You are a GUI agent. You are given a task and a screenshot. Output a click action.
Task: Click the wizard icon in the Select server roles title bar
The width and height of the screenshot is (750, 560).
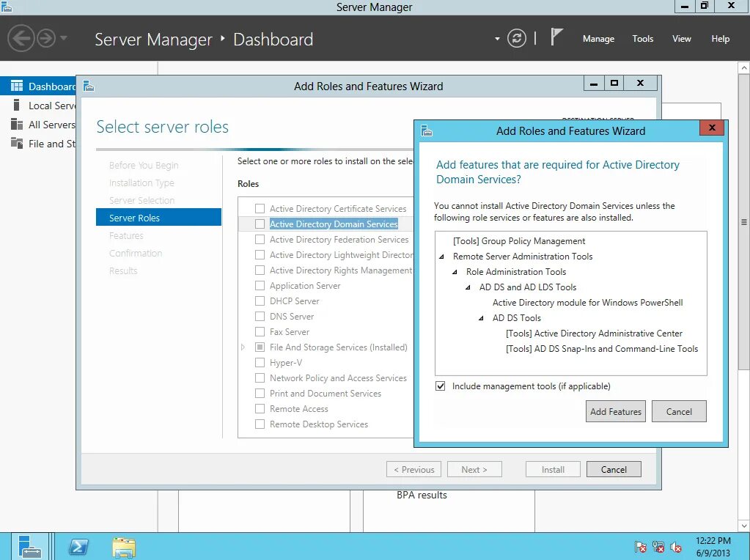coord(89,86)
